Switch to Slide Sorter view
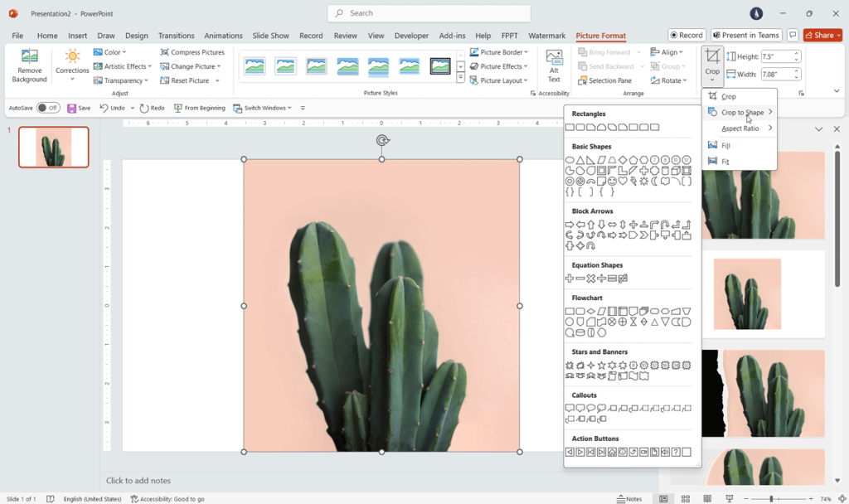Image resolution: width=849 pixels, height=504 pixels. click(x=685, y=499)
